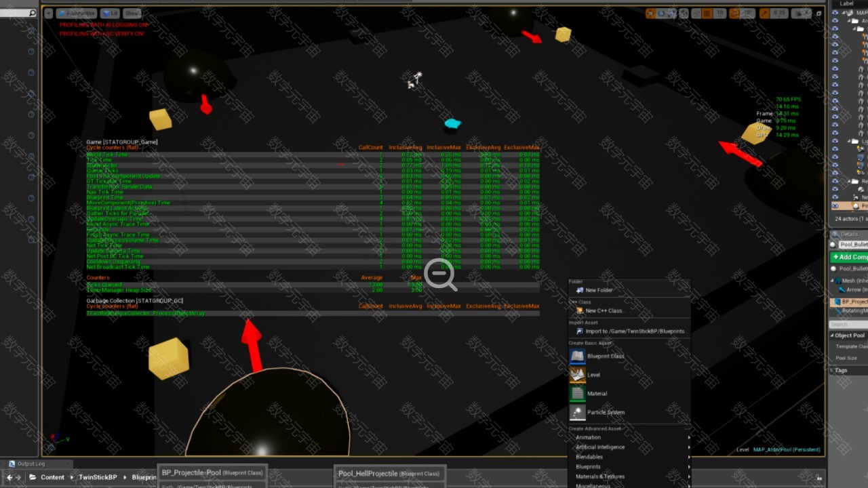The image size is (868, 488).
Task: Expand the Blendables submenu
Action: [x=631, y=457]
